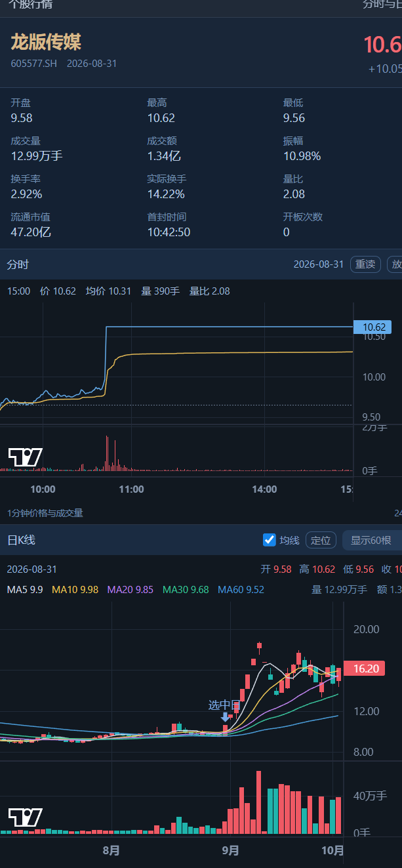Image resolution: width=402 pixels, height=868 pixels.
Task: Click the 分时 section title
Action: tap(18, 264)
